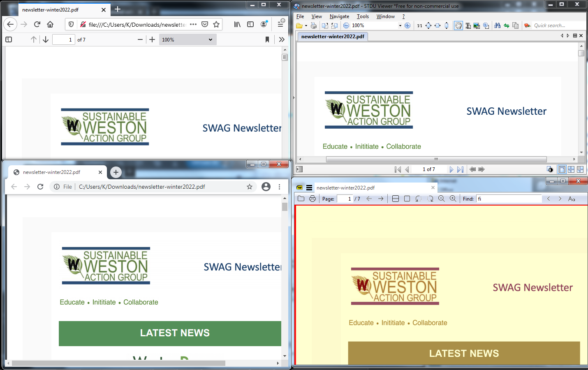588x370 pixels.
Task: Zoom in with plus in Firefox PDF viewer
Action: tap(152, 39)
